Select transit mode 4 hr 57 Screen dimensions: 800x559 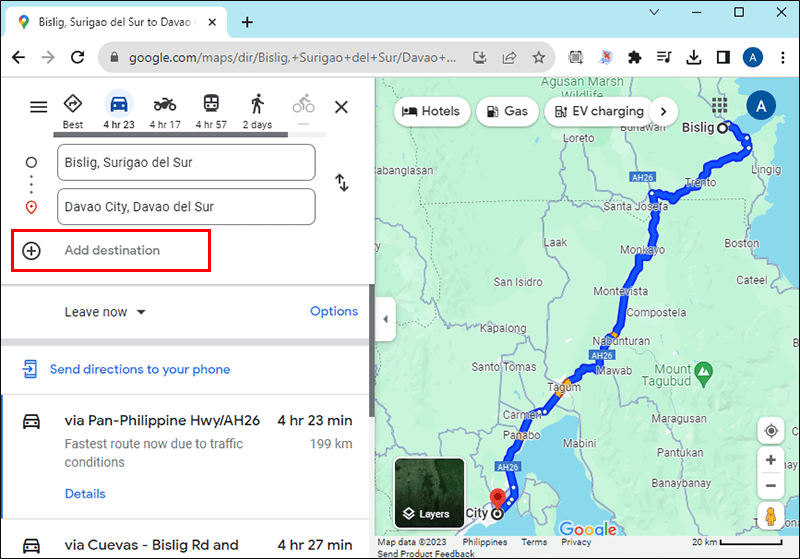(x=211, y=111)
